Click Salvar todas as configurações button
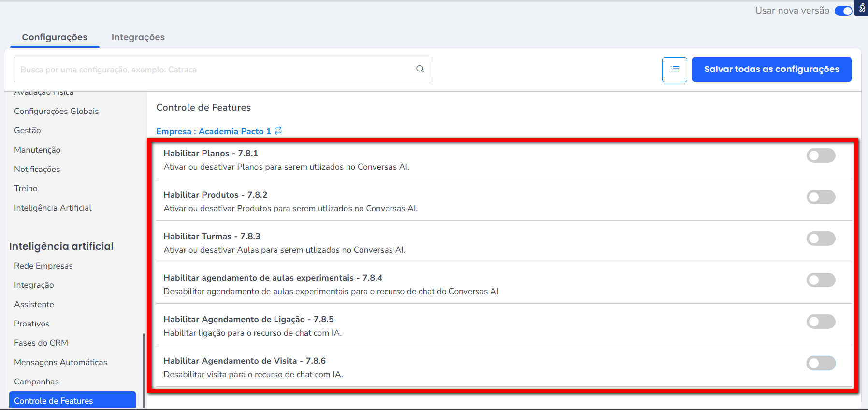 [x=771, y=70]
